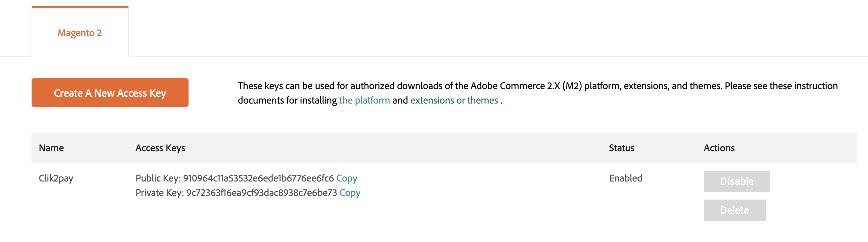Open the extensions or themes link
This screenshot has height=242, width=868.
tap(454, 100)
